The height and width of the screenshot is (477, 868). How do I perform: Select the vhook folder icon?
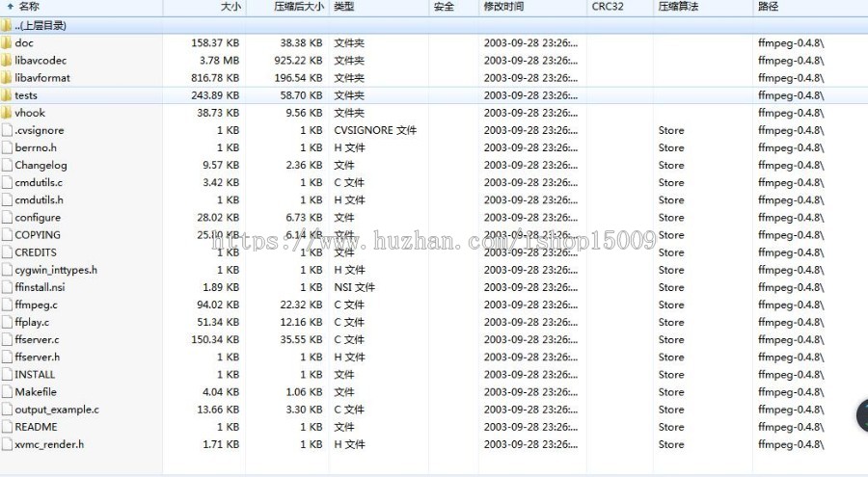(6, 113)
